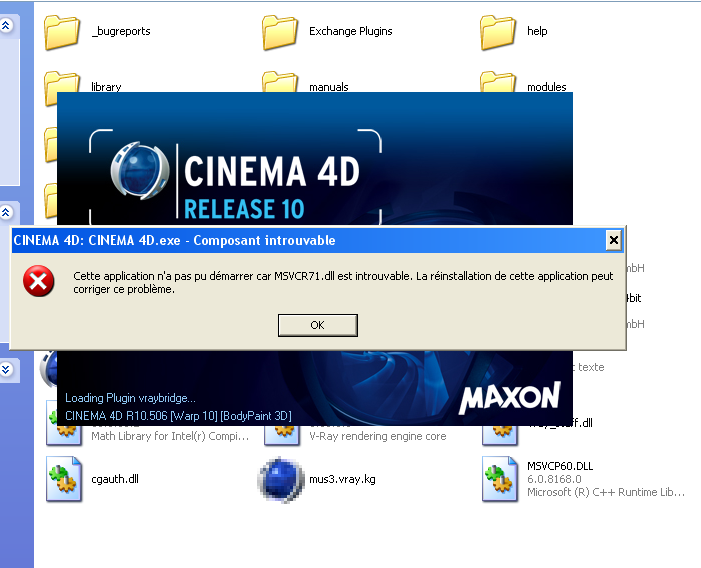701x568 pixels.
Task: Select the MSVCP60.DLL file icon
Action: pos(500,479)
